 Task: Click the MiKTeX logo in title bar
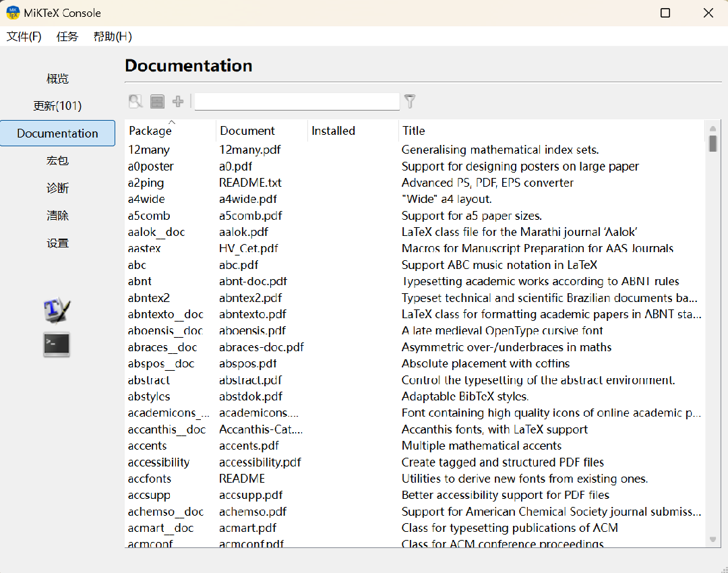13,13
